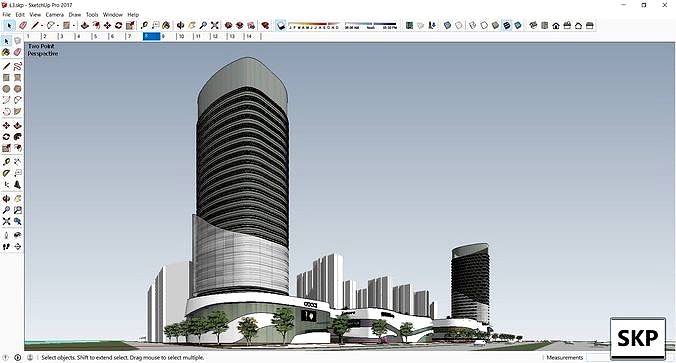Click Zoom Extents in top toolbar
The image size is (676, 363).
click(x=214, y=26)
